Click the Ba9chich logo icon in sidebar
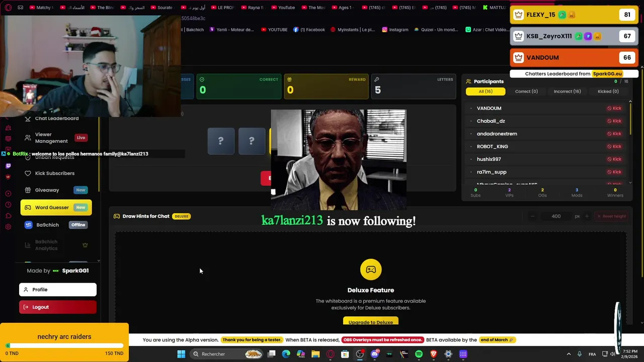The width and height of the screenshot is (644, 362). point(28,225)
